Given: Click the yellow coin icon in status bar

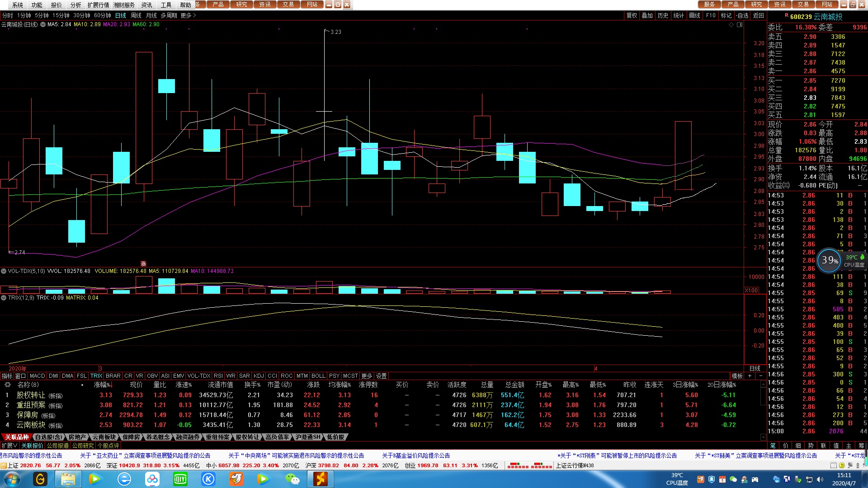Looking at the screenshot, I should coord(842,465).
